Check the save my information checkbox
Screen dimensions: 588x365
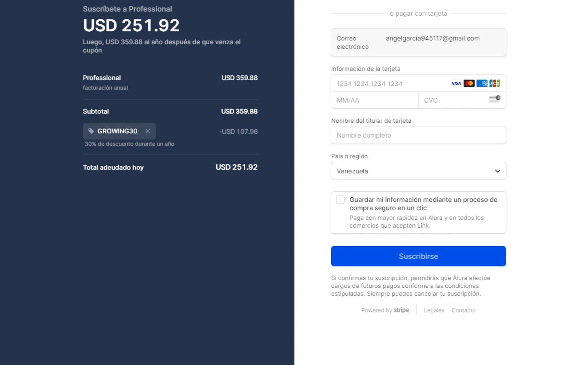tap(340, 200)
